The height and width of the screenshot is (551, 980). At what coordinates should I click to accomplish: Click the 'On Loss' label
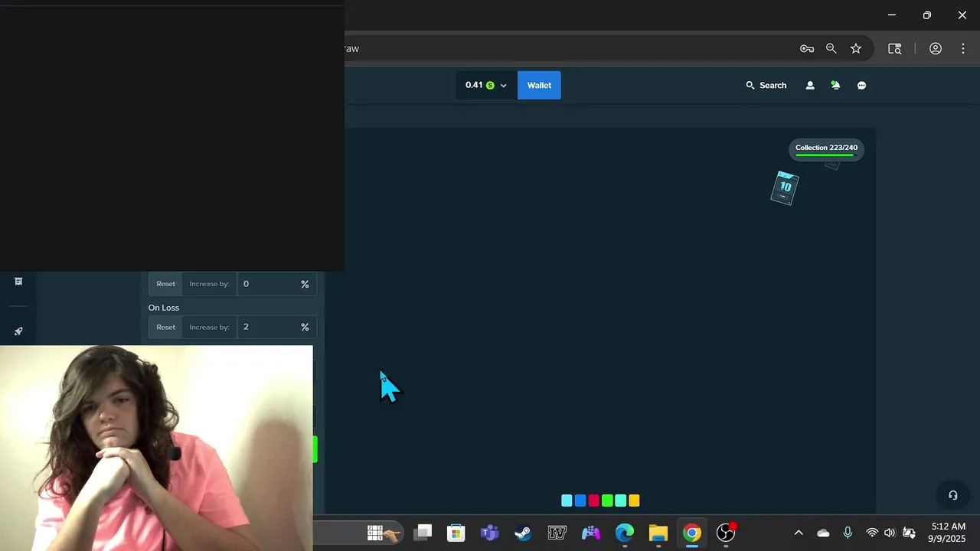coord(164,308)
